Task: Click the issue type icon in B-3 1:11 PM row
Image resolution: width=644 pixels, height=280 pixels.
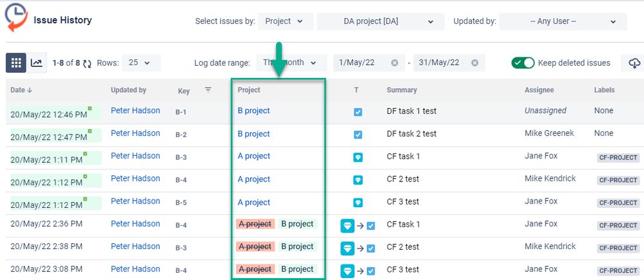Action: (x=358, y=157)
